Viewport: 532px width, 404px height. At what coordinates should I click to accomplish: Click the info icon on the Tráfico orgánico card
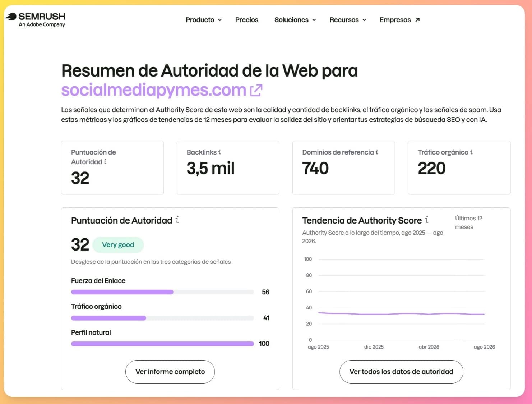tap(471, 152)
